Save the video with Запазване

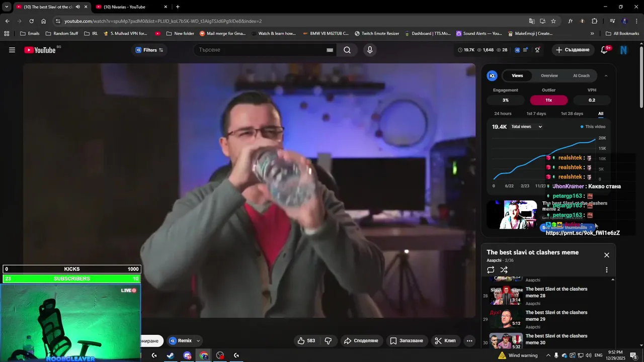click(x=407, y=341)
